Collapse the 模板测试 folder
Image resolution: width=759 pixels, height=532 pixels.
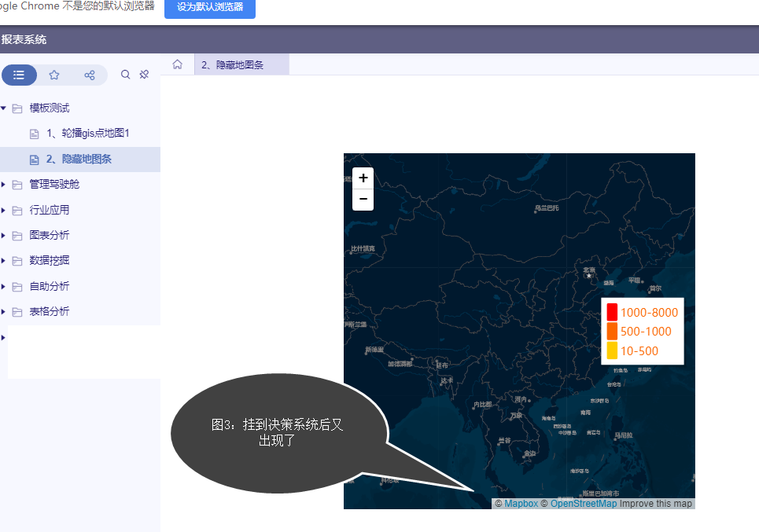click(x=4, y=108)
